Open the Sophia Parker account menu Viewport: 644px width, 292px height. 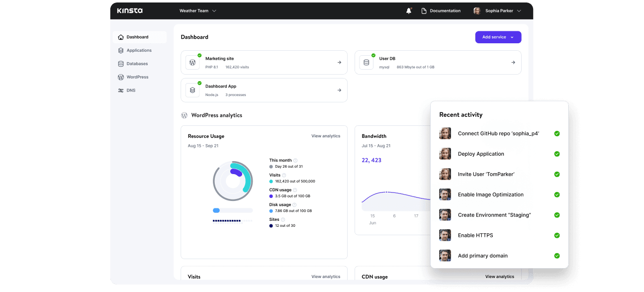click(x=497, y=11)
